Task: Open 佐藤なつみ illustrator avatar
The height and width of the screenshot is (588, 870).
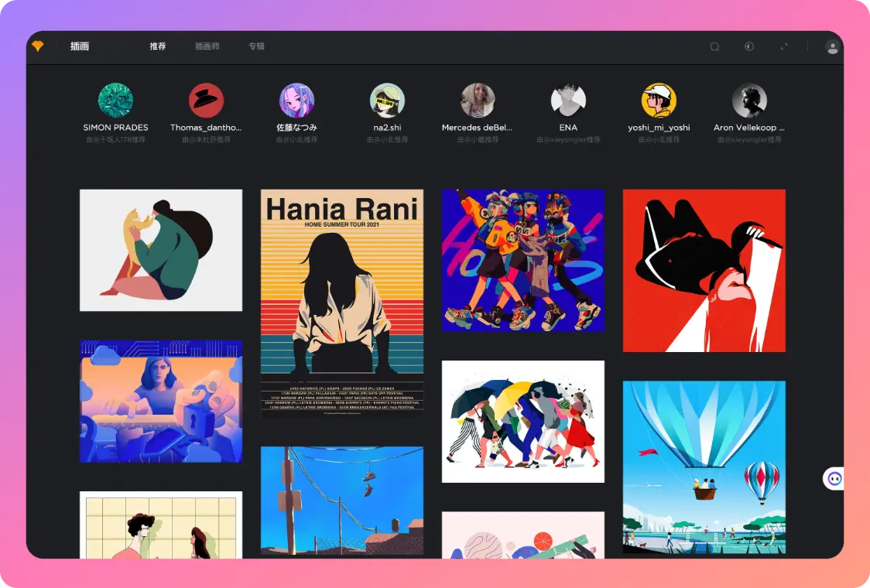Action: coord(296,101)
